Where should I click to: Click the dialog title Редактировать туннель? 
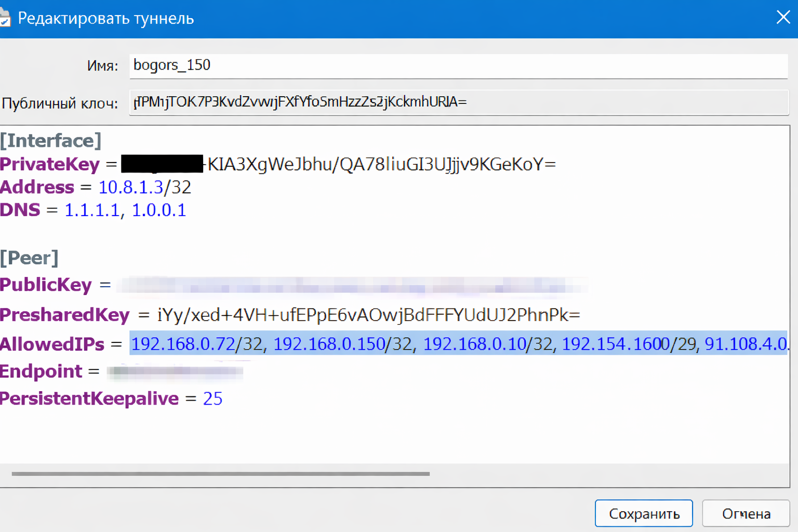(x=106, y=19)
